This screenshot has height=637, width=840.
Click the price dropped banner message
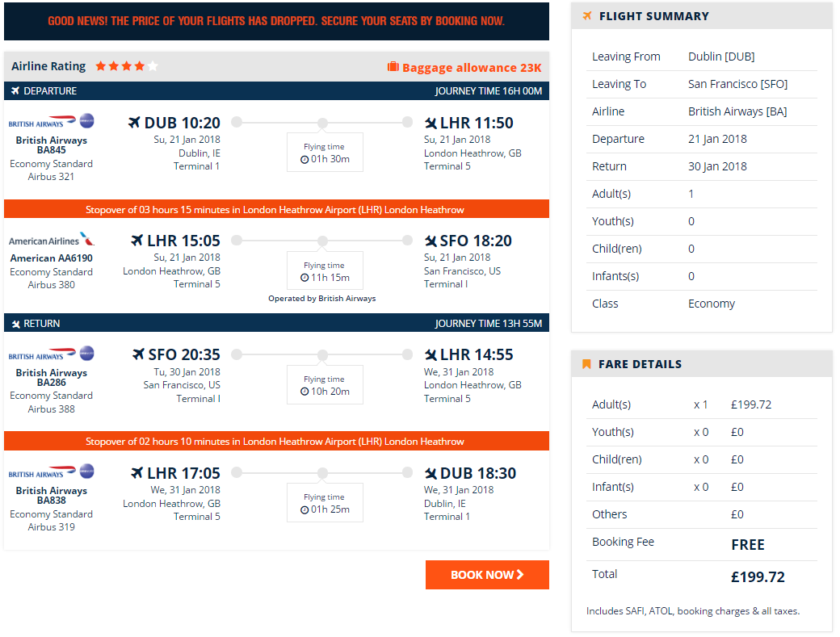tap(276, 21)
